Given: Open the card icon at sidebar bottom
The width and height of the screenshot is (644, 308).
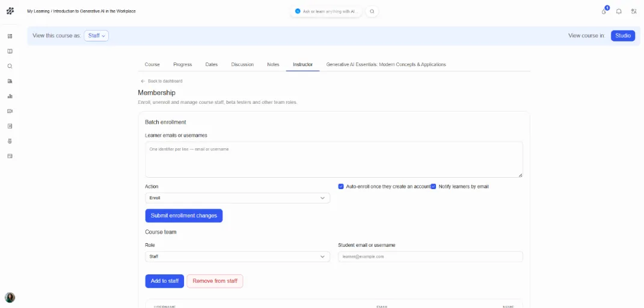Looking at the screenshot, I should 10,156.
